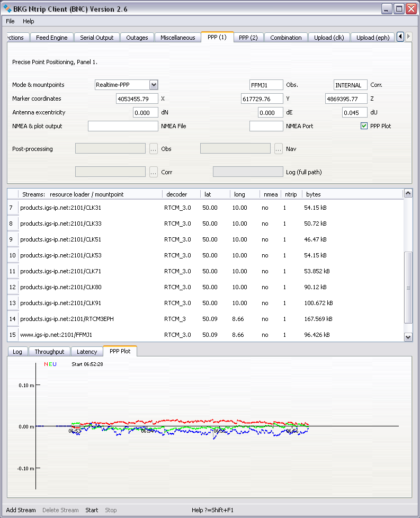
Task: Click Add Stream button
Action: pos(21,510)
